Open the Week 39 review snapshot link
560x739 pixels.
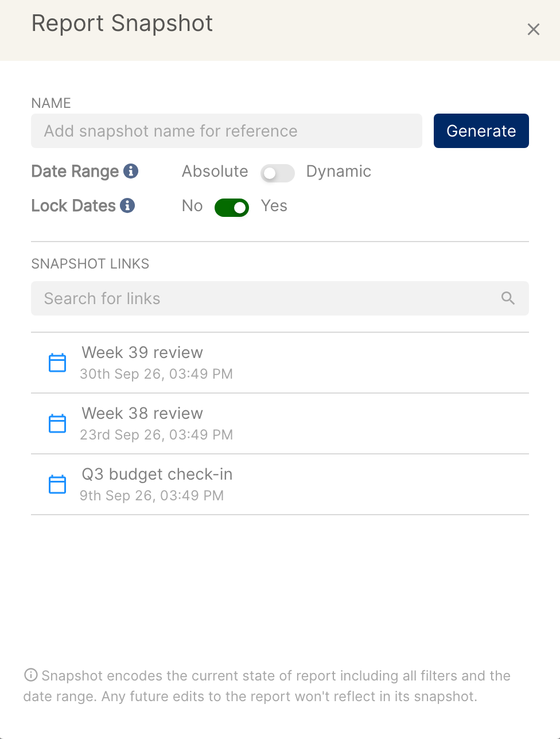(280, 363)
